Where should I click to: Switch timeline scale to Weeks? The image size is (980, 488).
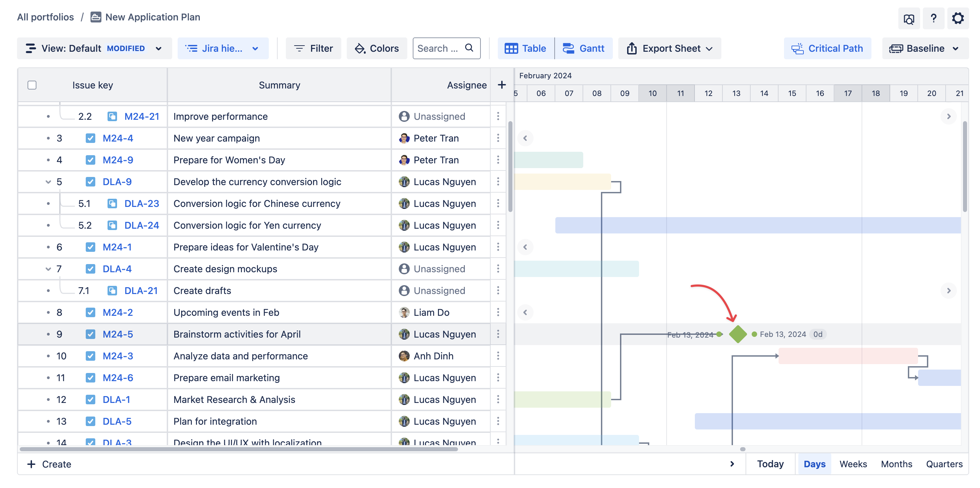coord(853,463)
